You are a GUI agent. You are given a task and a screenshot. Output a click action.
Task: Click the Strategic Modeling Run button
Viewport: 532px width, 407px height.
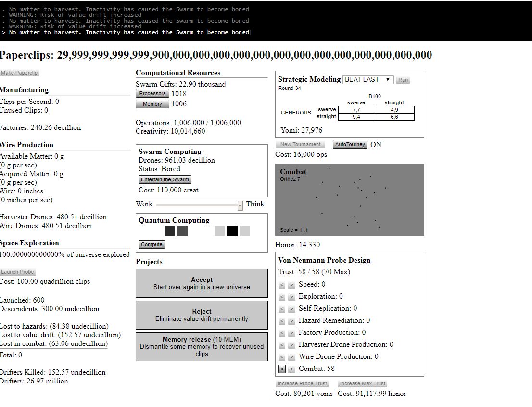click(x=403, y=80)
